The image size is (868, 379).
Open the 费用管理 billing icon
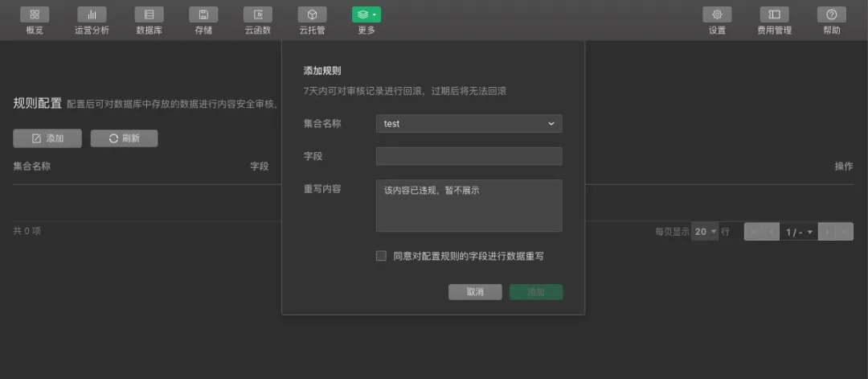tap(775, 15)
